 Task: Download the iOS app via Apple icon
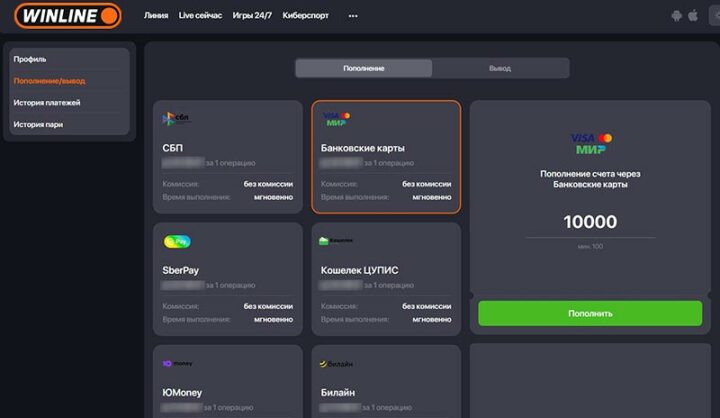point(693,16)
